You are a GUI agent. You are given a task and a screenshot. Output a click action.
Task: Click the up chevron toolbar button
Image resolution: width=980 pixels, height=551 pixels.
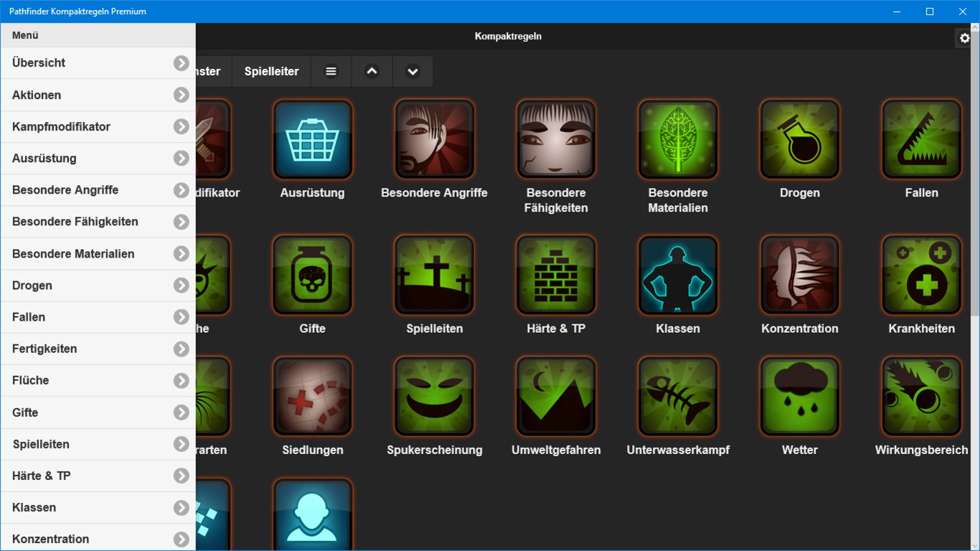[372, 72]
